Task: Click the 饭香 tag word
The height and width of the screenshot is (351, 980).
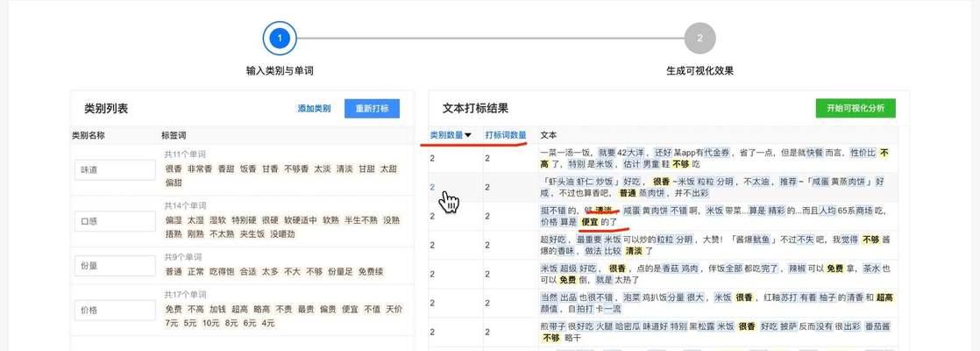Action: click(x=248, y=169)
